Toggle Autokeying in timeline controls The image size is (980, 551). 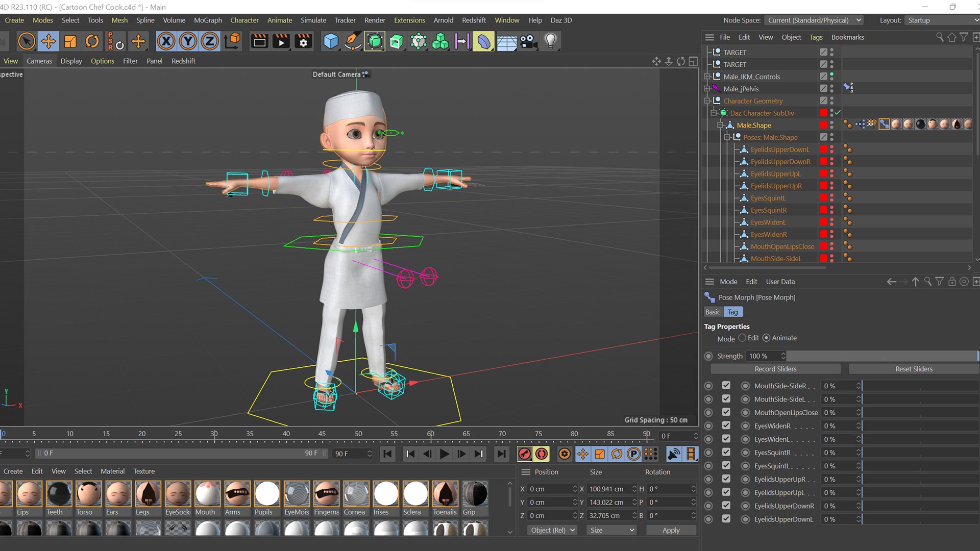coord(542,454)
